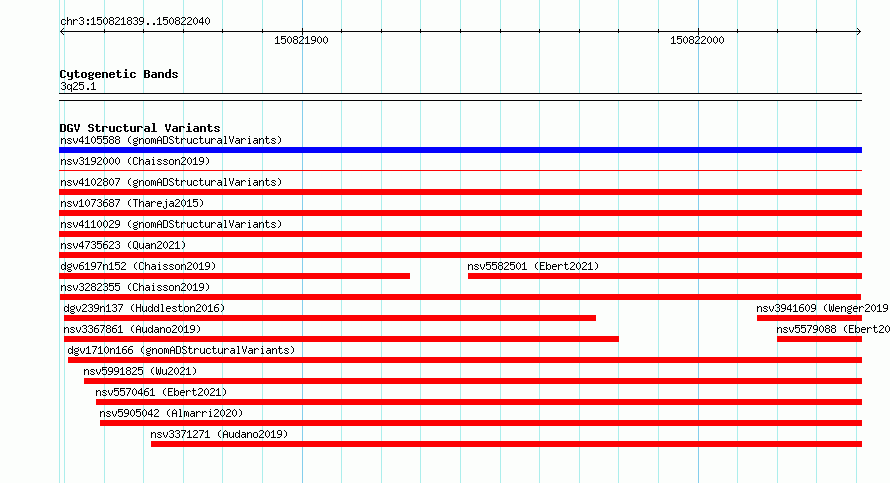Open the dgv6197n152 (Chaisson2019) label
890x483 pixels.
138,266
